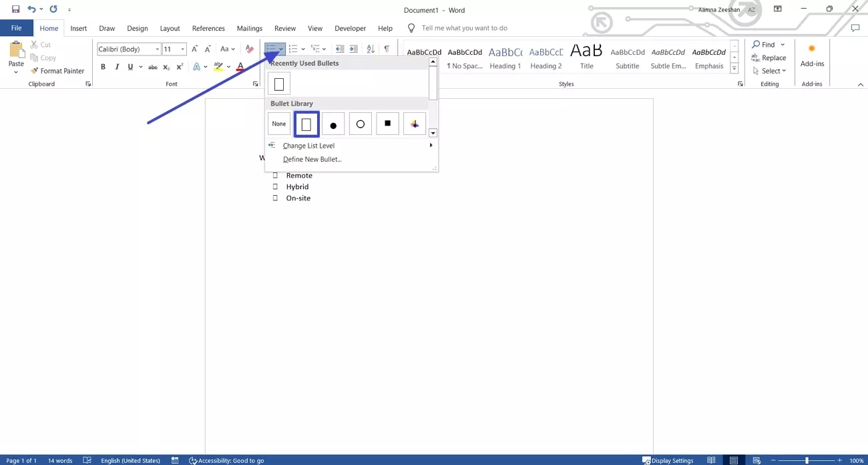This screenshot has height=465, width=868.
Task: Toggle Subscript formatting
Action: 166,67
